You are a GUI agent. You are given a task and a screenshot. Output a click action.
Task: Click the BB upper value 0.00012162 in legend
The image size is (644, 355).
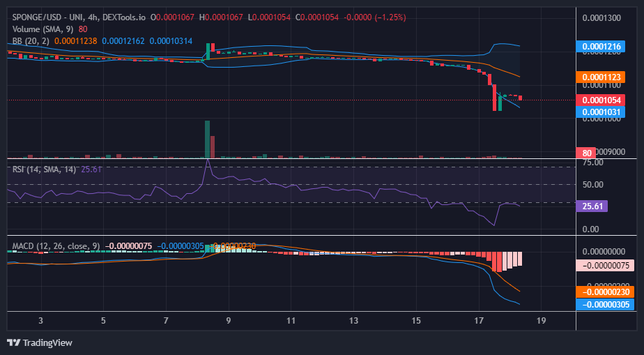tap(123, 41)
